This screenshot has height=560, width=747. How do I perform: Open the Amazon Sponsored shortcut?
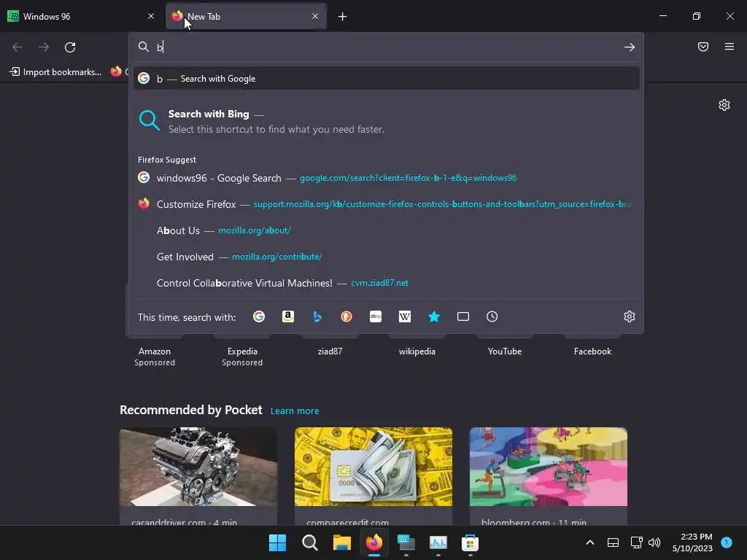click(155, 351)
